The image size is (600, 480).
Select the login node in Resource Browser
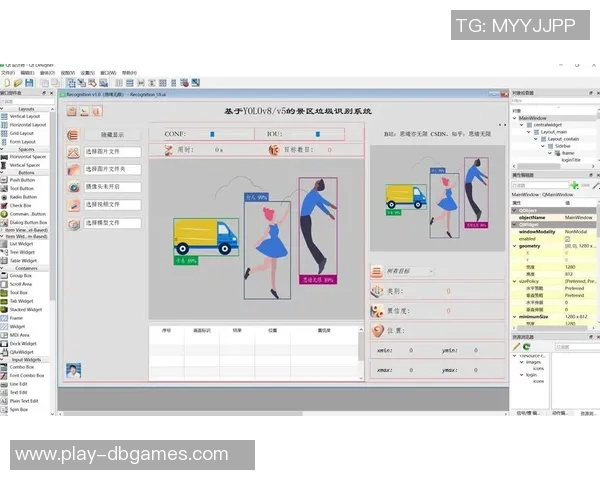(x=531, y=375)
